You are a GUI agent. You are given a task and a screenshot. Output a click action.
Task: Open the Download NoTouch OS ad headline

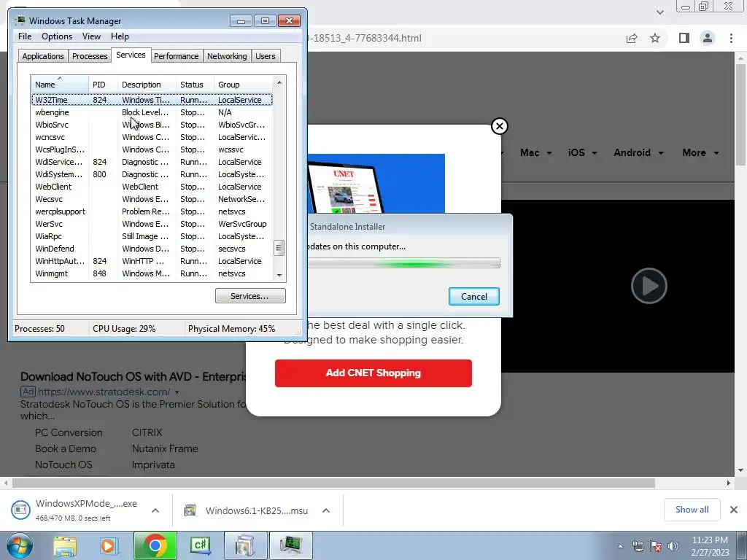coord(133,377)
